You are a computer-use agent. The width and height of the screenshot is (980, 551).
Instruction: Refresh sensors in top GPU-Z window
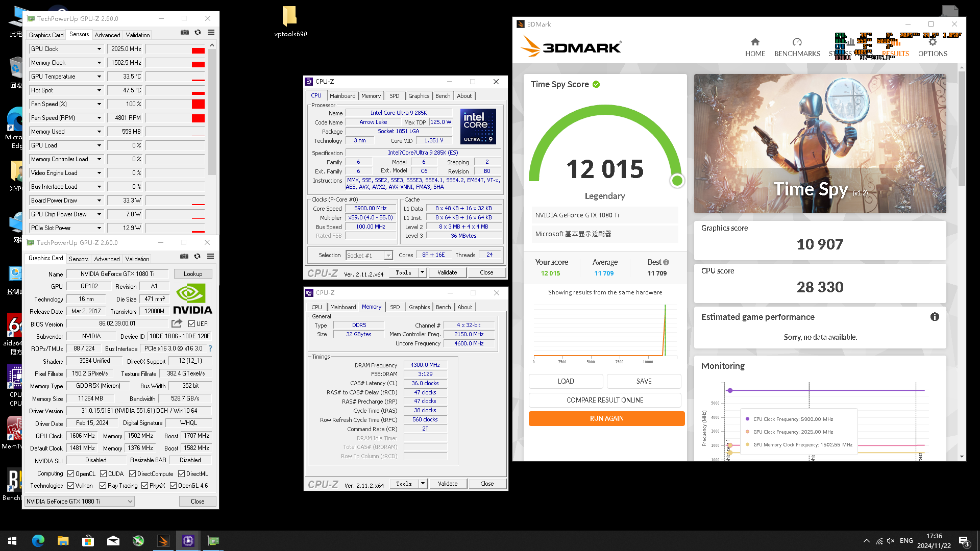(198, 32)
